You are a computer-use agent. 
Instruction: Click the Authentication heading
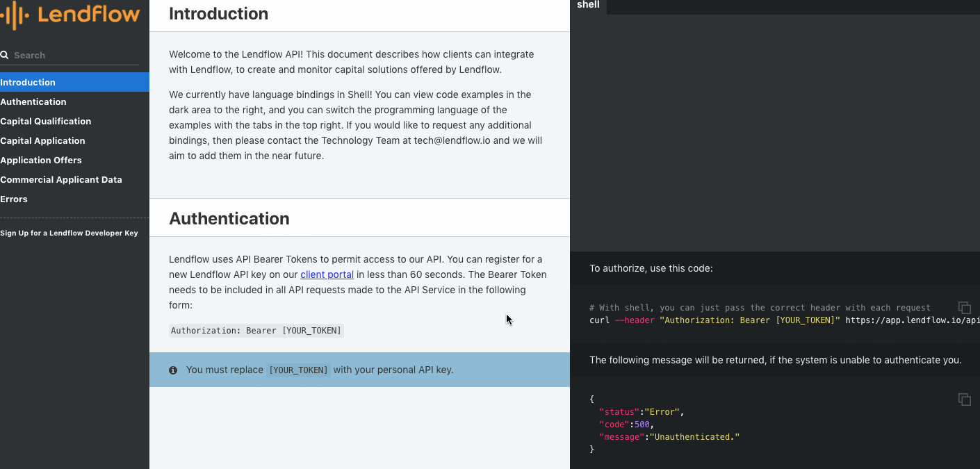click(229, 218)
